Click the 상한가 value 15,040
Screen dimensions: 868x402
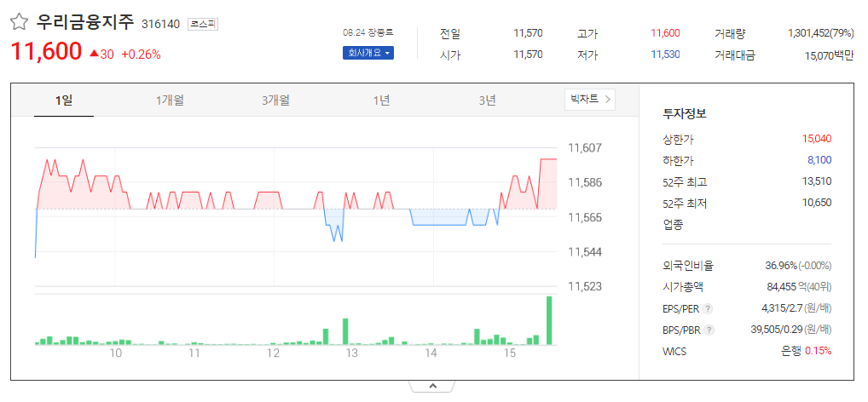(x=817, y=139)
